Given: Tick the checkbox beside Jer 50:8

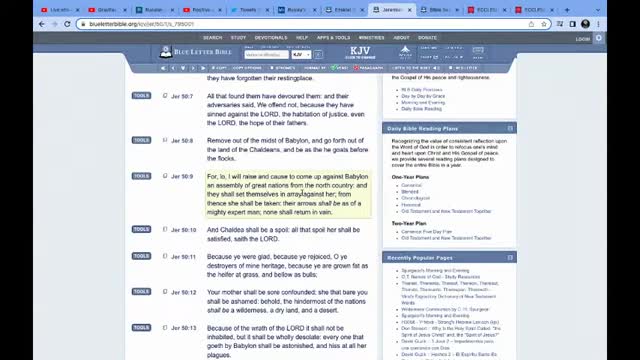Looking at the screenshot, I should [x=165, y=140].
